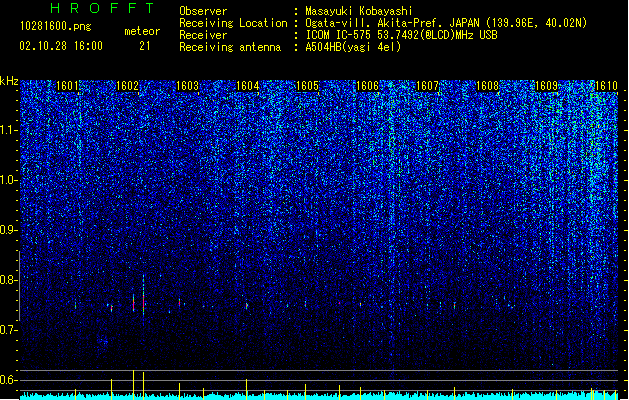Click the 0.6 kHz axis label
The width and height of the screenshot is (629, 400).
click(9, 380)
